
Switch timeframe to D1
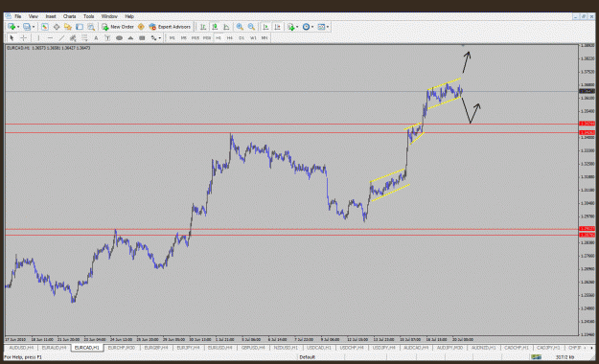click(x=242, y=37)
